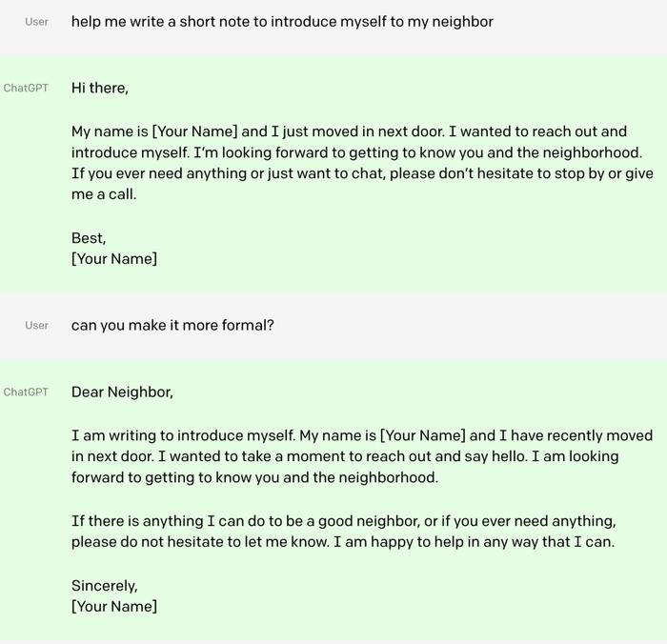Click the user message 'can you make it more formal?'
This screenshot has height=644, width=667.
click(172, 326)
